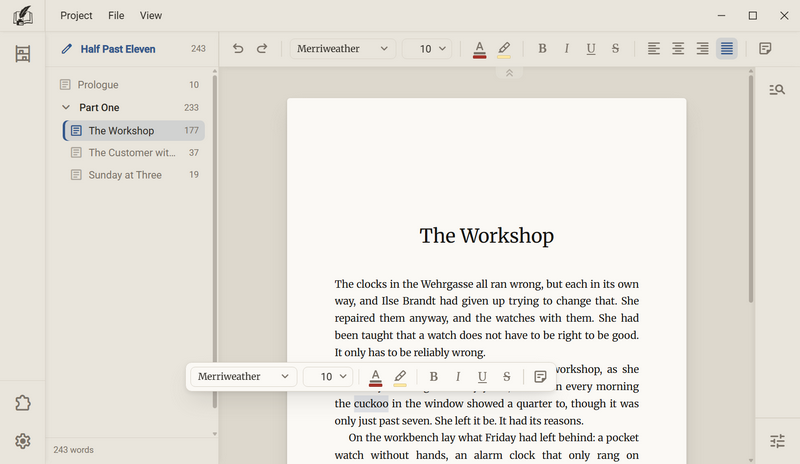
Task: Open font size 10 dropdown in floating toolbar
Action: (x=328, y=377)
